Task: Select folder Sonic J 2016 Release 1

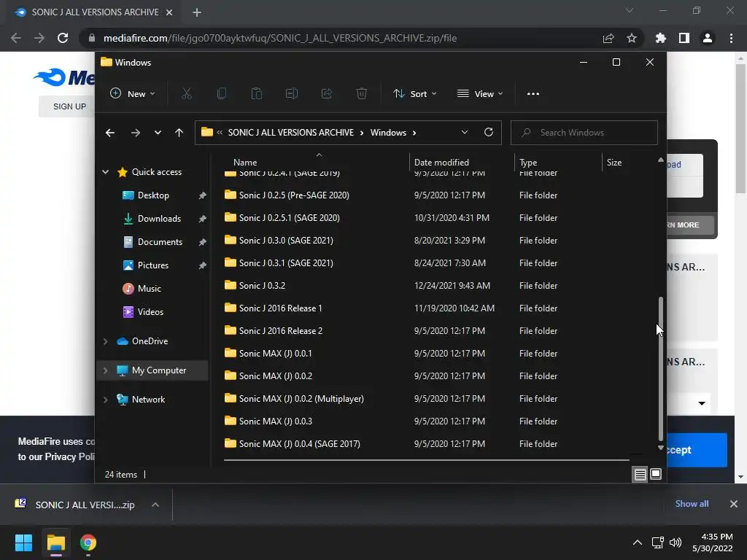Action: point(280,308)
